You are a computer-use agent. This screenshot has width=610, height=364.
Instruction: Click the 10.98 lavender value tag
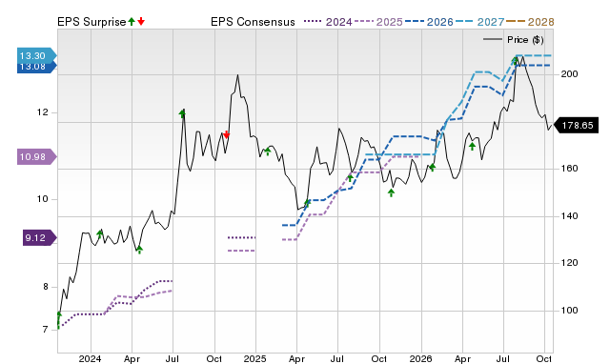36,157
